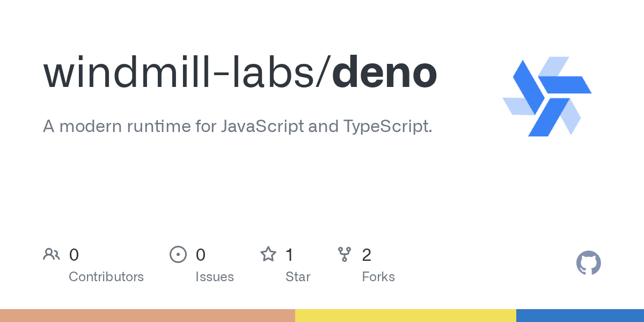The width and height of the screenshot is (644, 322).
Task: Click the star count number 1
Action: tap(289, 255)
